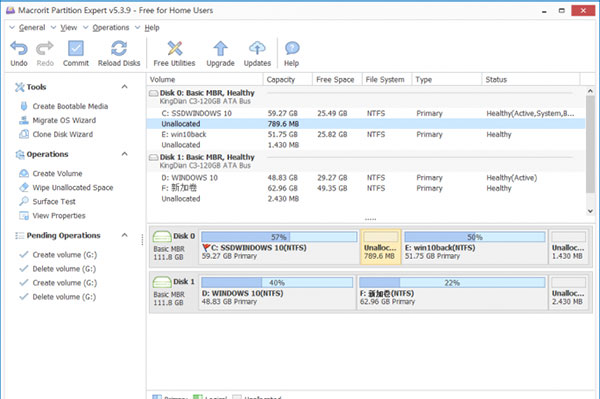
Task: Click Disk 0: Basic MBR, Healthy header
Action: point(207,93)
